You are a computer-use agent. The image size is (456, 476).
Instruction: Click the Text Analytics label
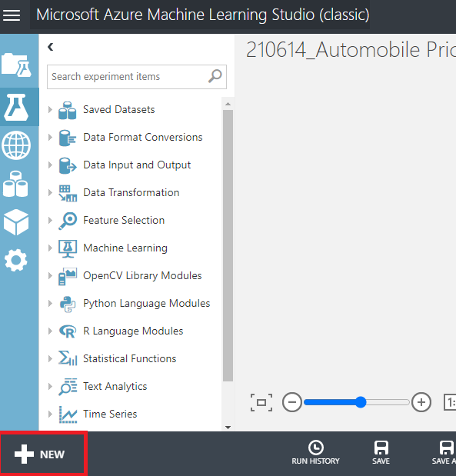[115, 387]
